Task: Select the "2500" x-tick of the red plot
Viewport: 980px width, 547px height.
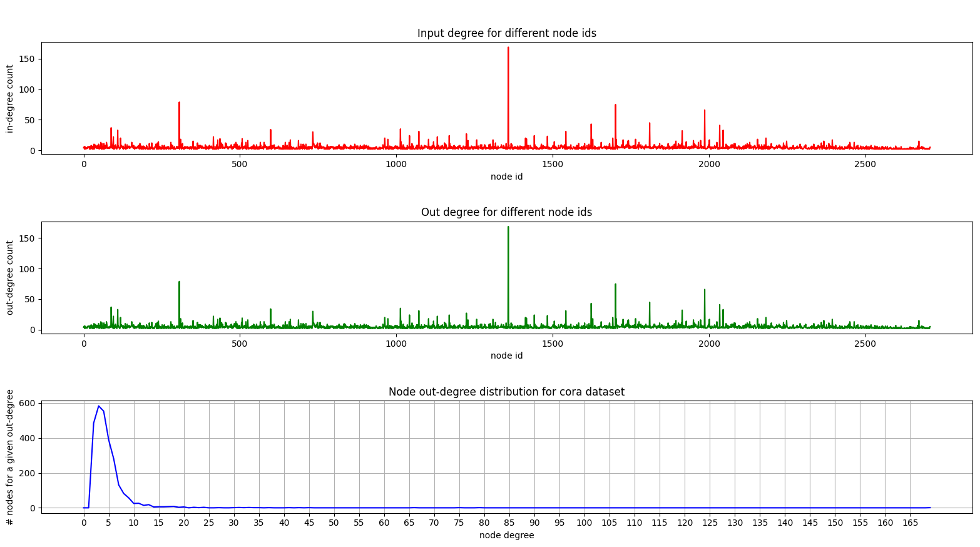Action: point(865,164)
